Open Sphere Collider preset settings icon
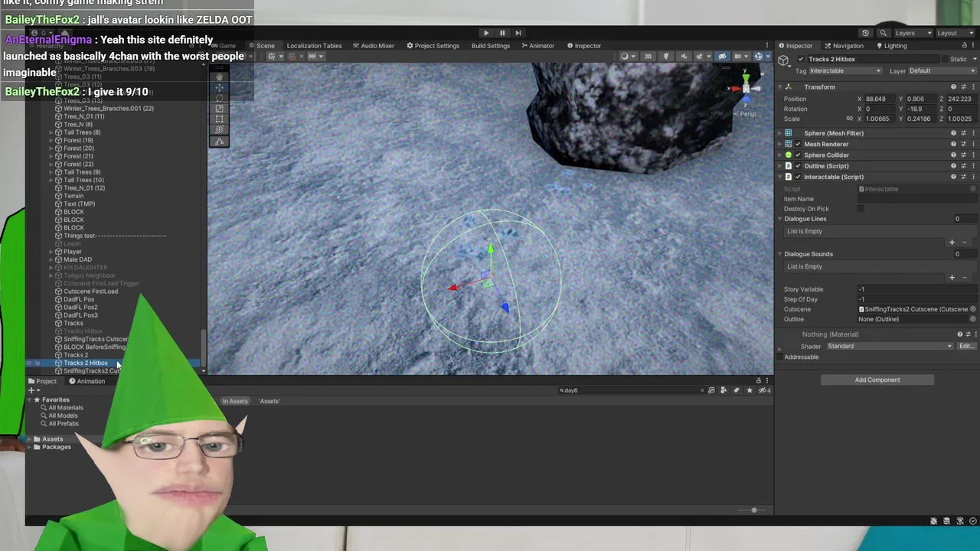The height and width of the screenshot is (551, 980). [x=963, y=155]
